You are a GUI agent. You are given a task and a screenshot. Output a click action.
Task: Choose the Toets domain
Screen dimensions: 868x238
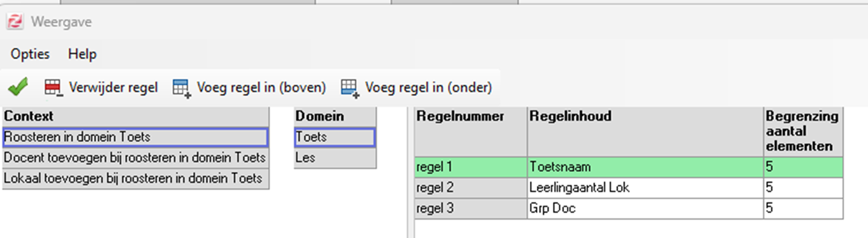tap(335, 137)
